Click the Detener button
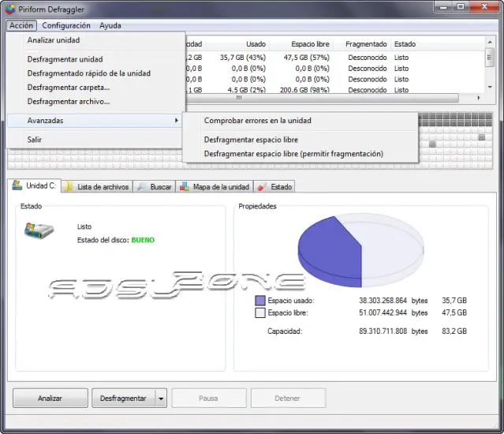The image size is (504, 434). pos(288,398)
